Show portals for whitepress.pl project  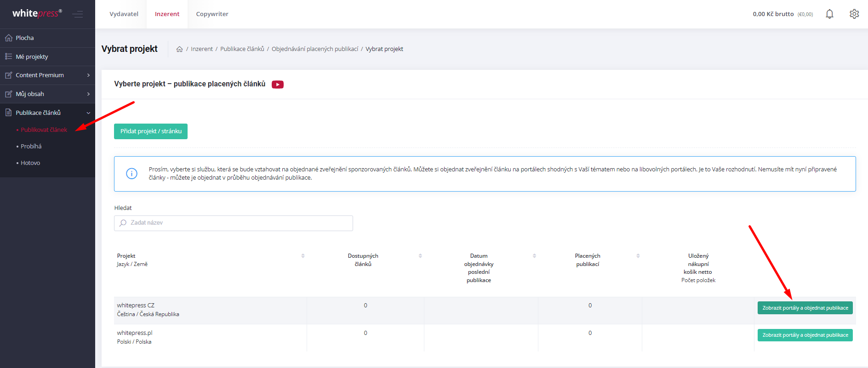pos(805,335)
